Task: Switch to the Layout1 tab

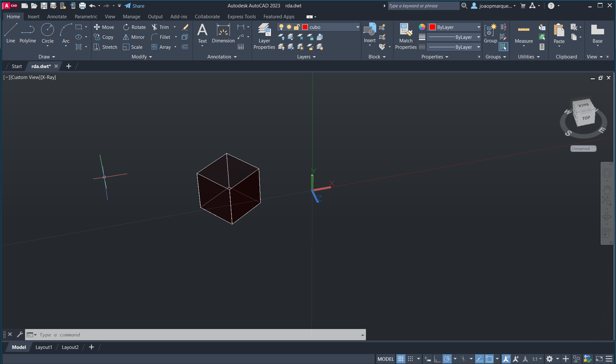Action: [x=44, y=347]
